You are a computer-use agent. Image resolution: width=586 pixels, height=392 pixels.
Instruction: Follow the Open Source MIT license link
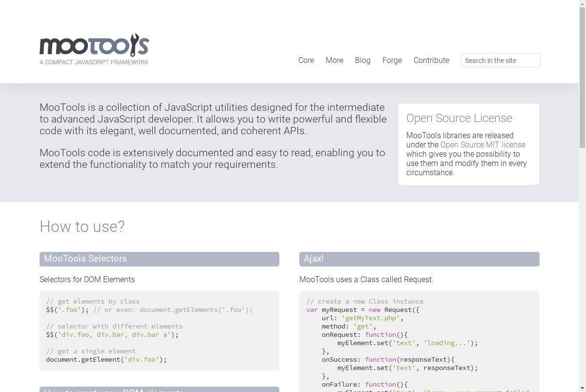click(x=483, y=145)
